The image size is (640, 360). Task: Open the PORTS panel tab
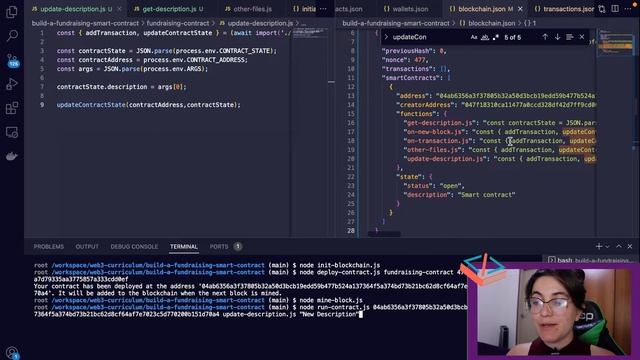[219, 247]
